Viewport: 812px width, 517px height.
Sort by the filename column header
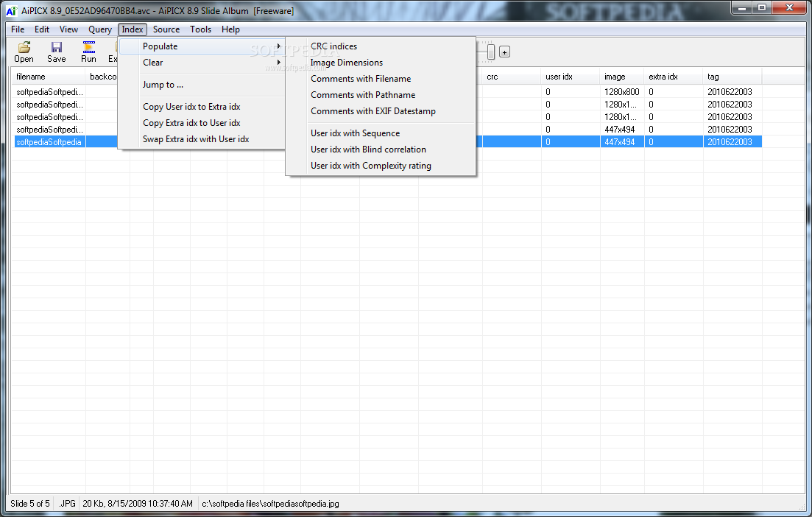(x=48, y=77)
